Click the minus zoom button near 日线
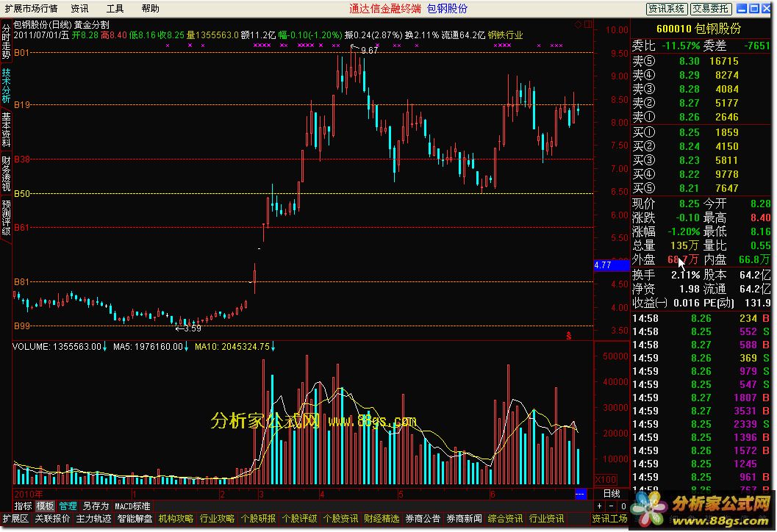 (x=611, y=506)
